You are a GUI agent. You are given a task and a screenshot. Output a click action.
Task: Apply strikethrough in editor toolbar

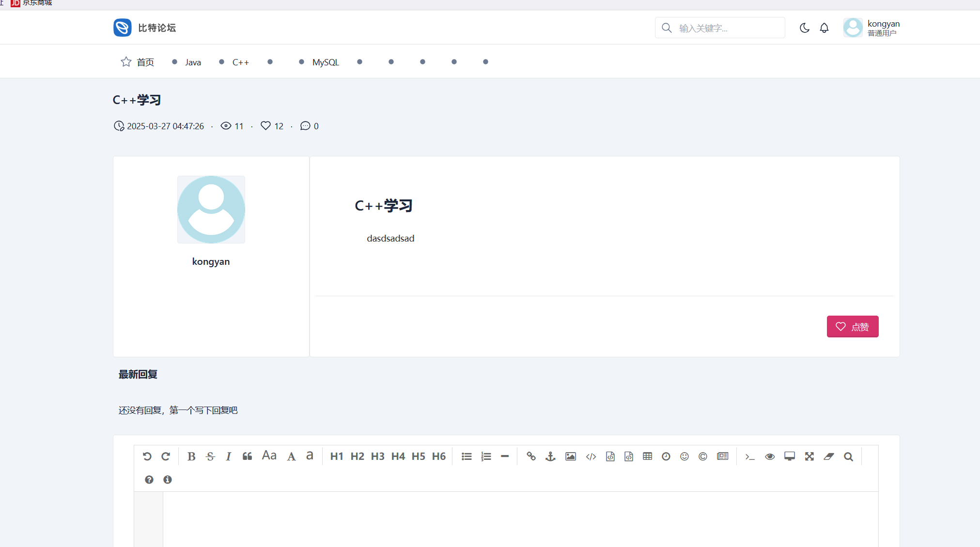coord(210,456)
